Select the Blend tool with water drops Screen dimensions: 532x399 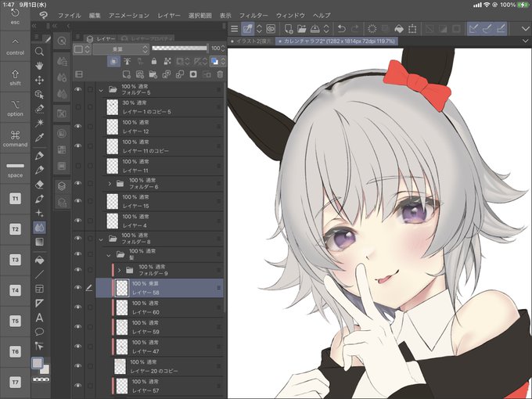click(39, 228)
